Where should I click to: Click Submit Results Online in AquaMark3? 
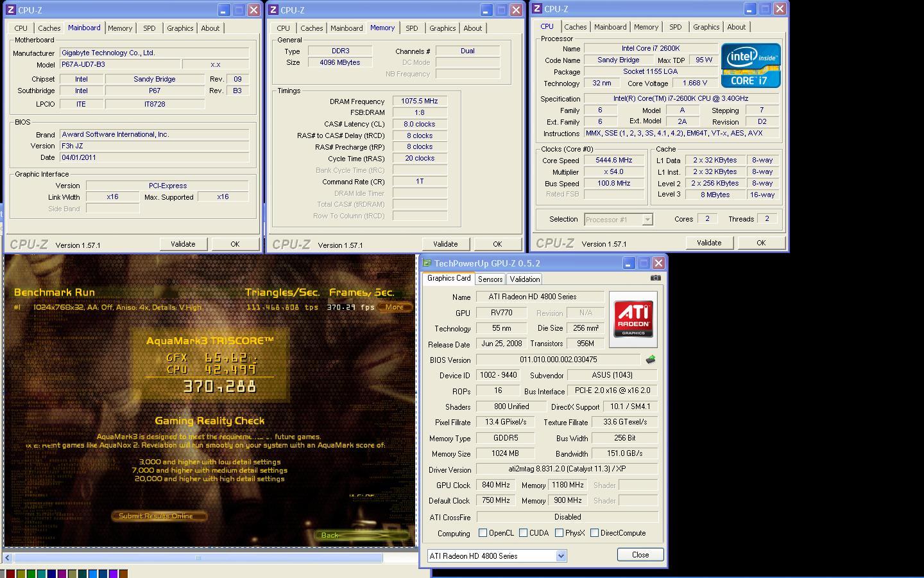tap(158, 516)
